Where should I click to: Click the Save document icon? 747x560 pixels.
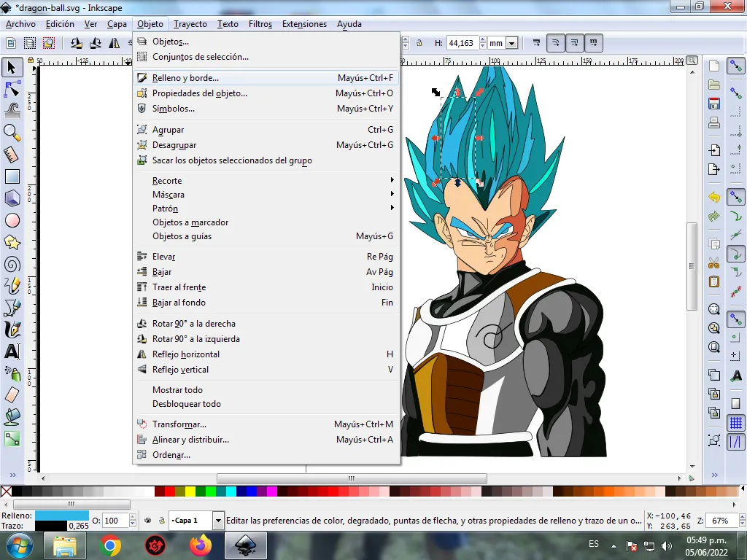713,104
